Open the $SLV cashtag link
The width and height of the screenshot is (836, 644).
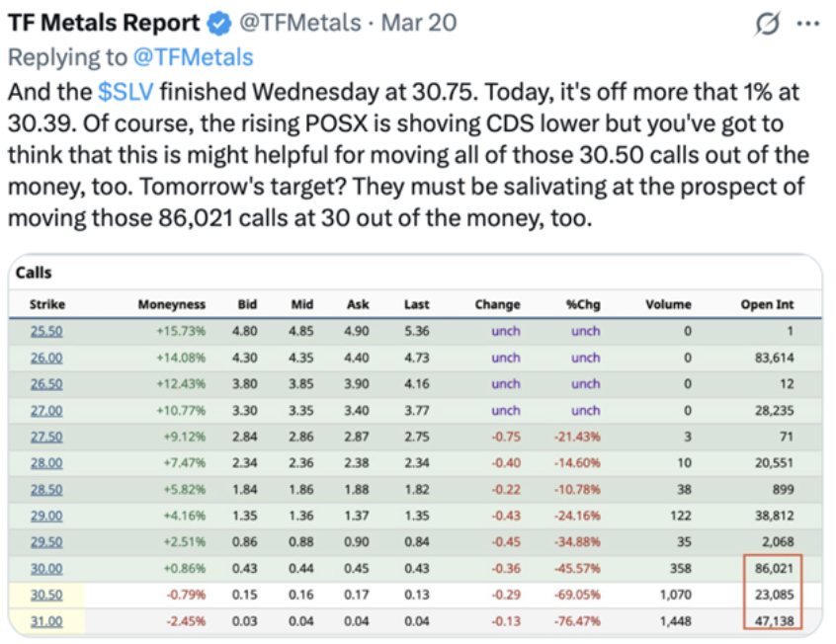pos(125,93)
